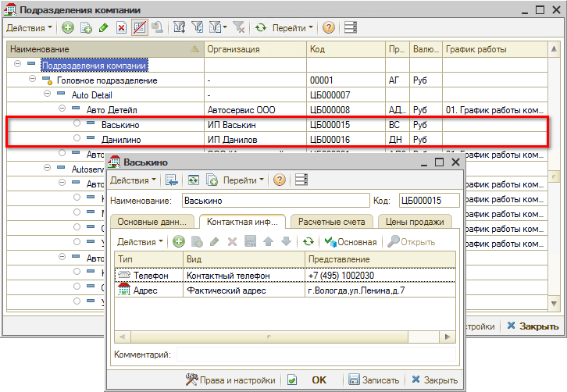Open the Перейти dropdown in Васькино window

(x=244, y=180)
